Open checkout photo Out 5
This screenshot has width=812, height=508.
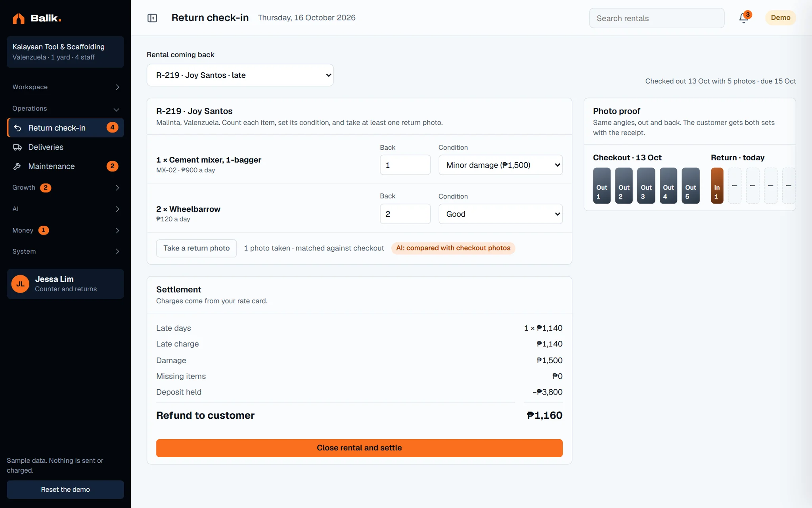(690, 186)
